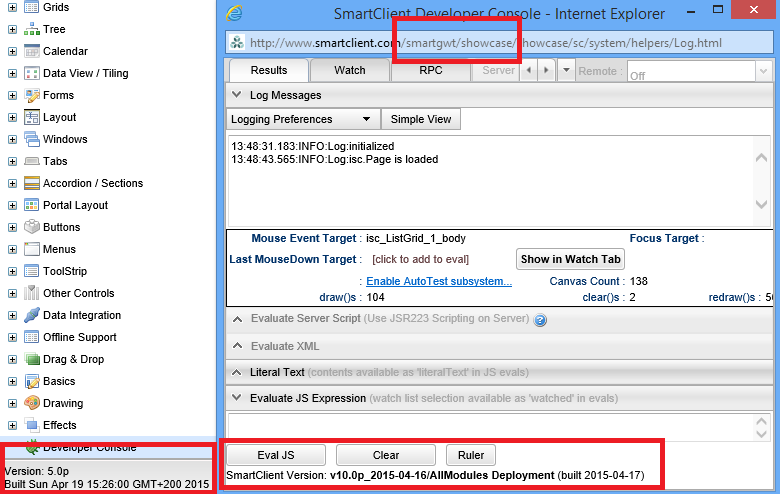This screenshot has width=780, height=494.
Task: Expand the Windows tree node
Action: 12,139
